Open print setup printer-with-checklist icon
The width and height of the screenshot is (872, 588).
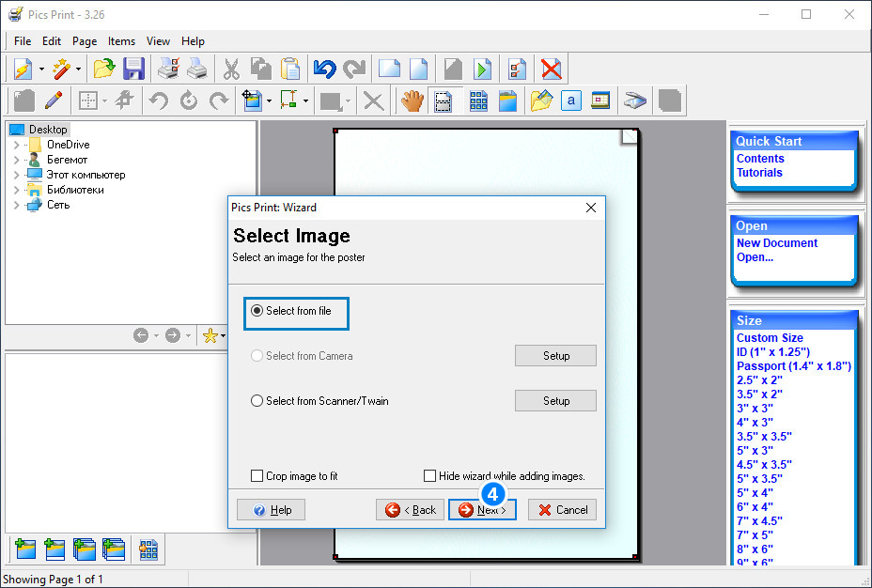tap(168, 70)
